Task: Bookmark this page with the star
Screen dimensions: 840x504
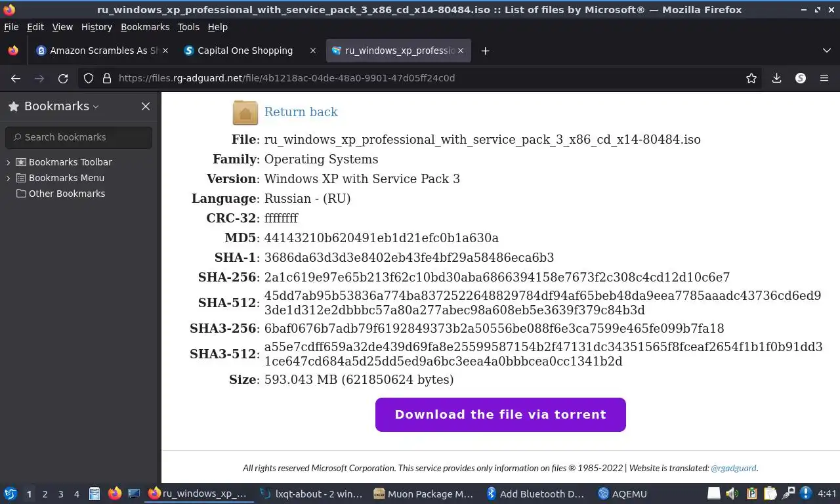Action: (751, 78)
